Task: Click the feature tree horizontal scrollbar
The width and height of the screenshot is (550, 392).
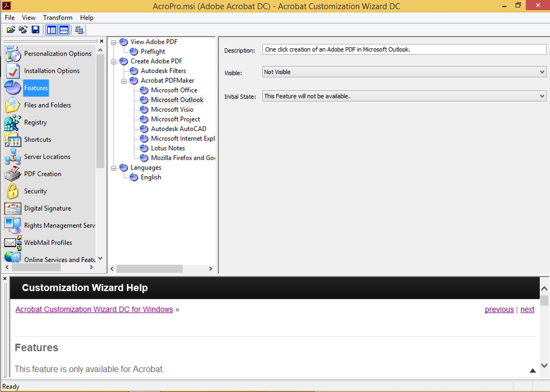Action: point(149,269)
